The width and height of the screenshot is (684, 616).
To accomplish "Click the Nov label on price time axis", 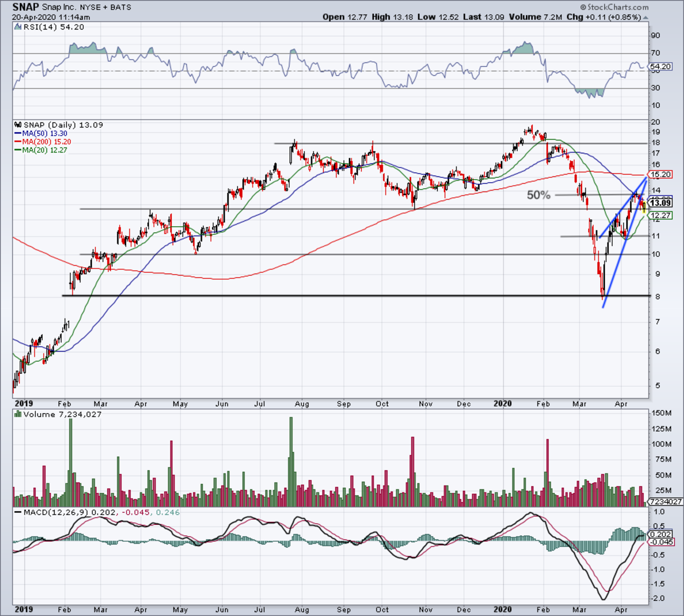I will 425,404.
